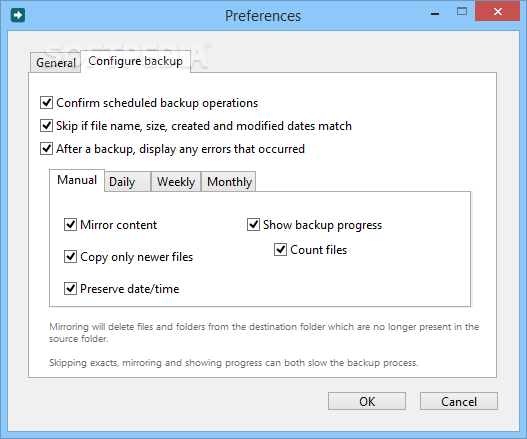Open the Daily schedule tab
527x439 pixels.
click(127, 182)
